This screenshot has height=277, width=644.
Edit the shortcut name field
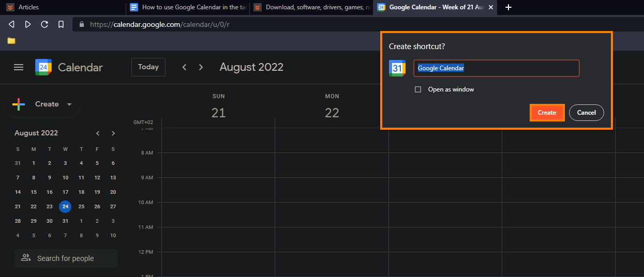pos(496,68)
